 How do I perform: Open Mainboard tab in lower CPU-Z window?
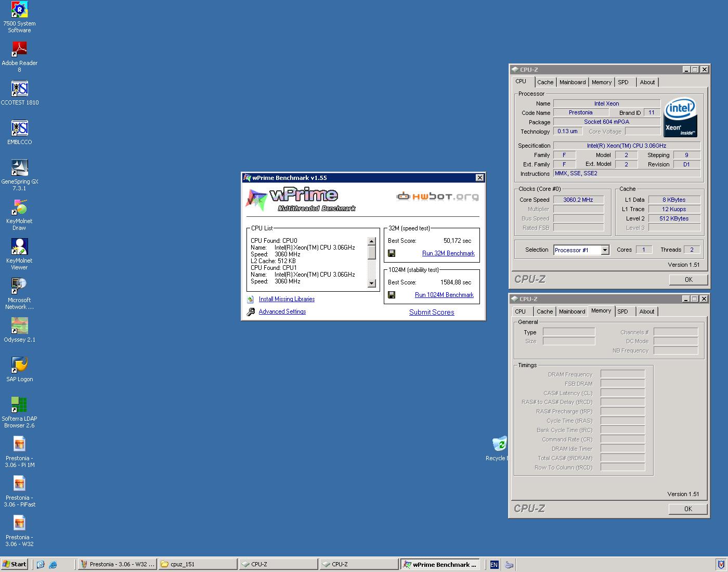tap(572, 311)
